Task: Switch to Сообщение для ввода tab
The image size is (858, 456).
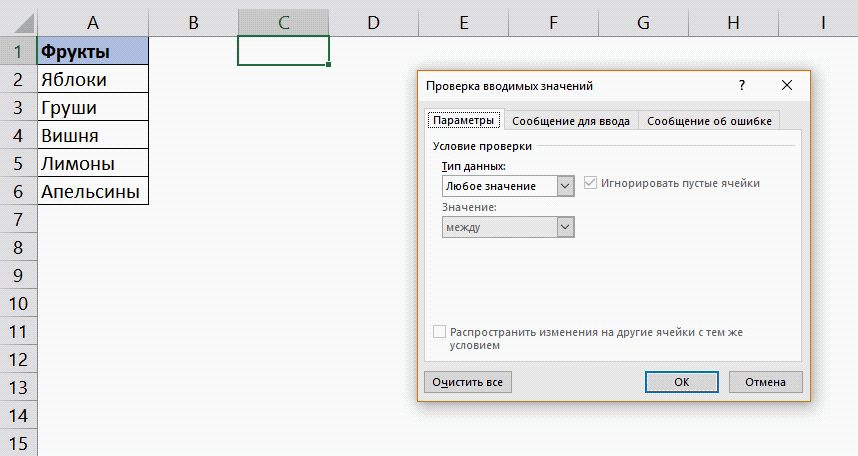Action: tap(570, 121)
